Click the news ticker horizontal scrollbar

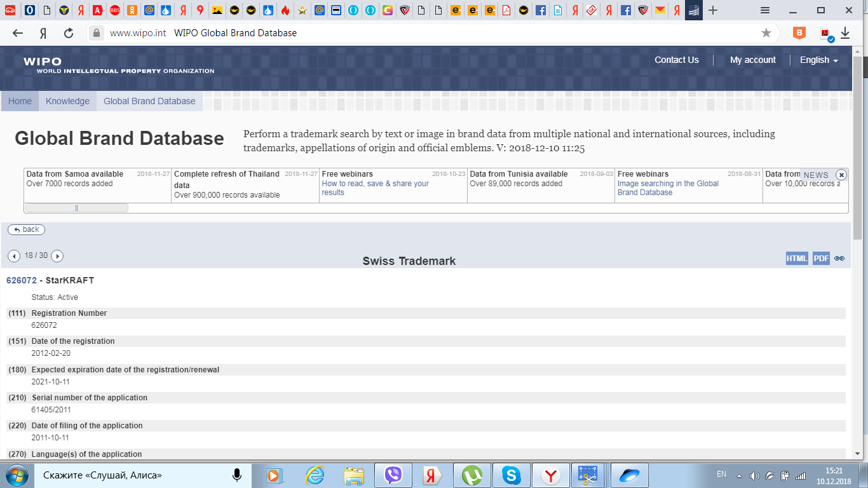coord(76,208)
